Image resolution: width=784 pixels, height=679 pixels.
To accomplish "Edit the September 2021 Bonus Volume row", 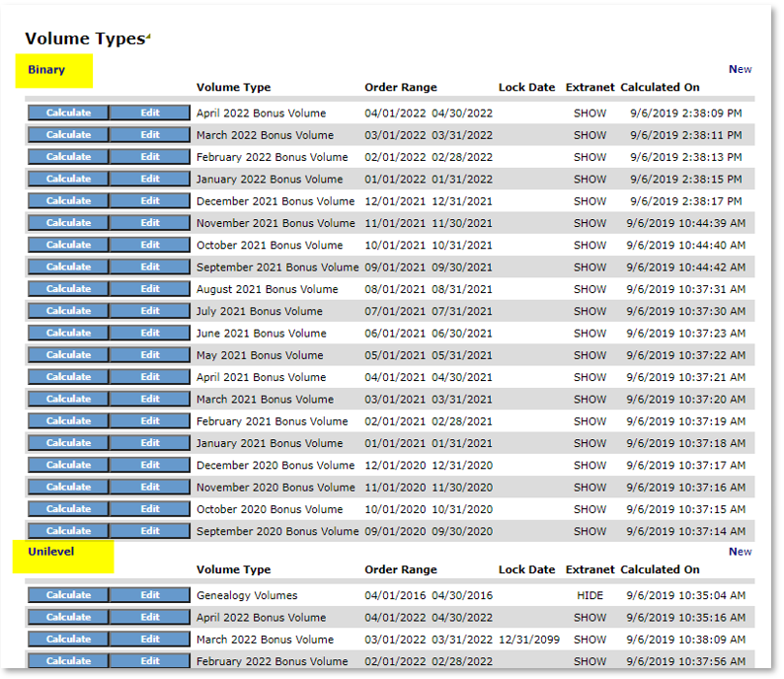I will coord(149,267).
